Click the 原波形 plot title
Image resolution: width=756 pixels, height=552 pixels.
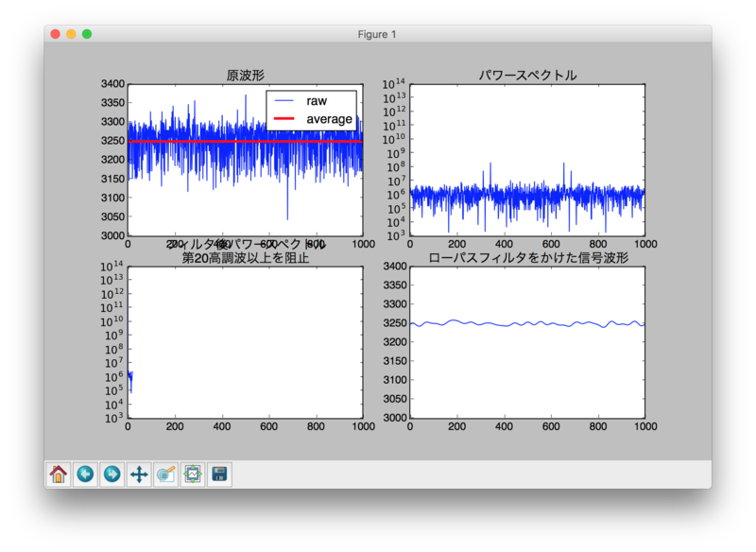[246, 76]
